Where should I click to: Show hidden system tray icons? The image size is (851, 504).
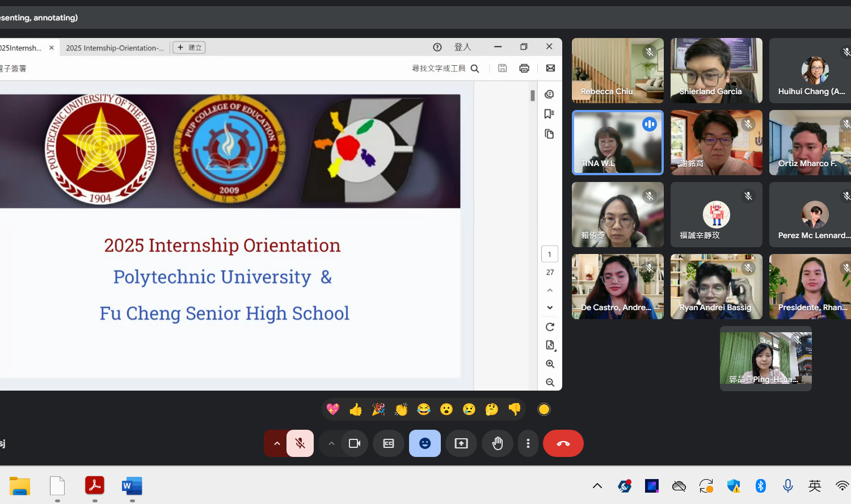tap(597, 486)
